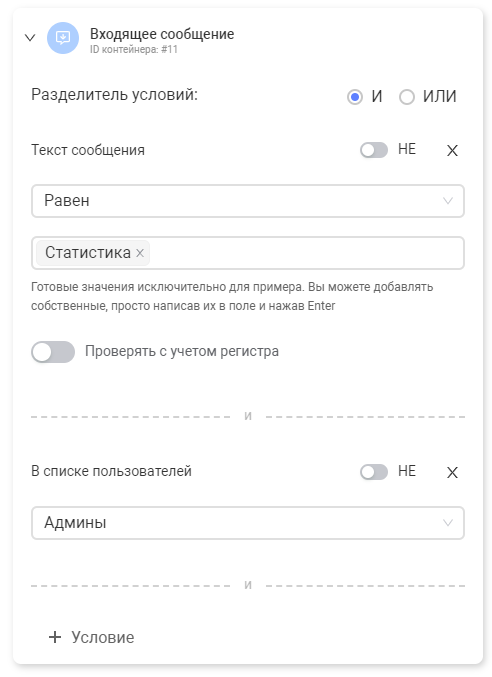Click ID контейнера #11 label
Screen dimensions: 492x677
click(134, 49)
